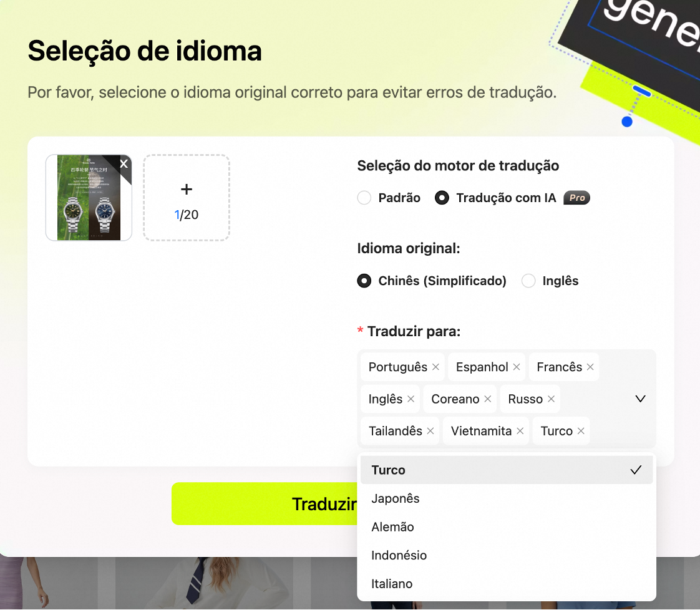Remove the Russo language tag
Image resolution: width=700 pixels, height=610 pixels.
coord(552,399)
